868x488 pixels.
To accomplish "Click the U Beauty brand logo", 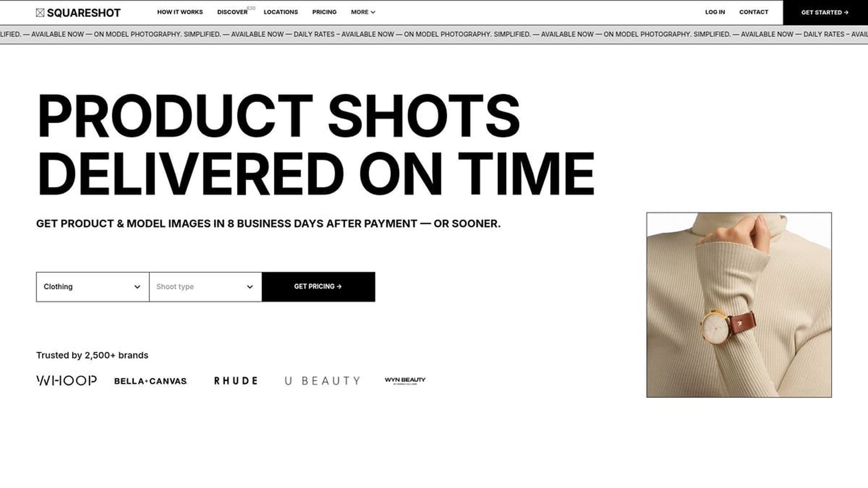I will [x=322, y=381].
